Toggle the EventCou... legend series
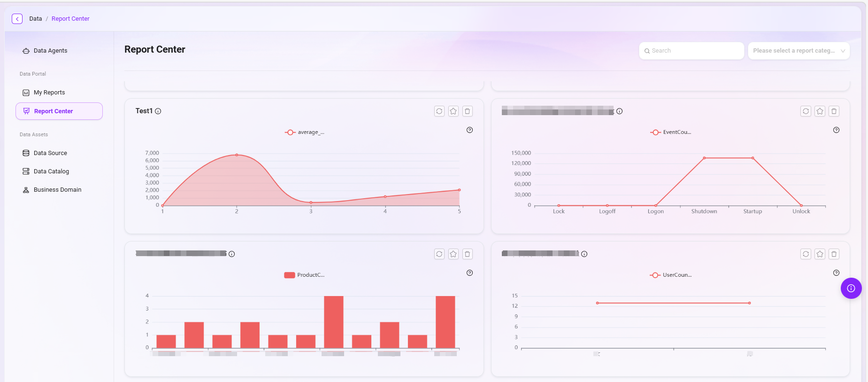Image resolution: width=868 pixels, height=382 pixels. tap(670, 133)
